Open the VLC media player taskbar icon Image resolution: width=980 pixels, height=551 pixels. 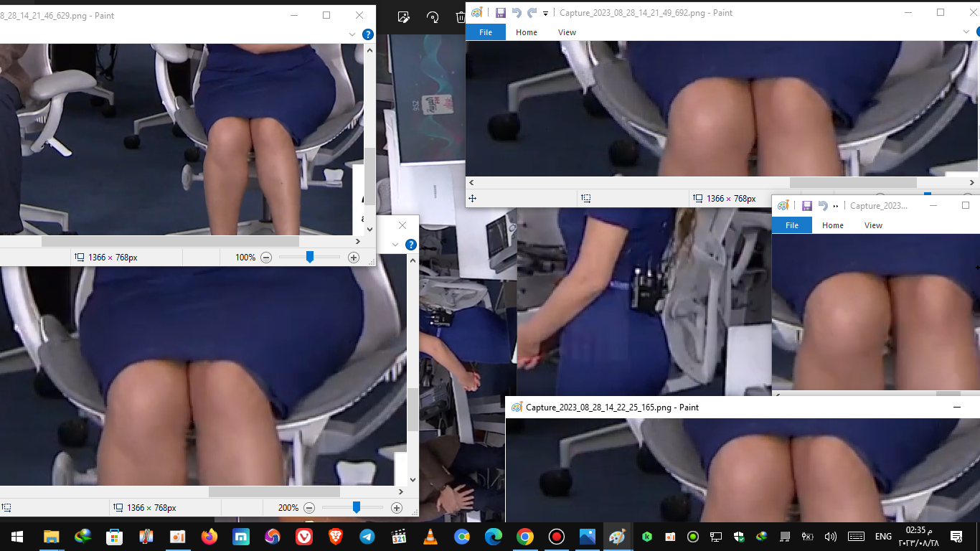pos(430,537)
